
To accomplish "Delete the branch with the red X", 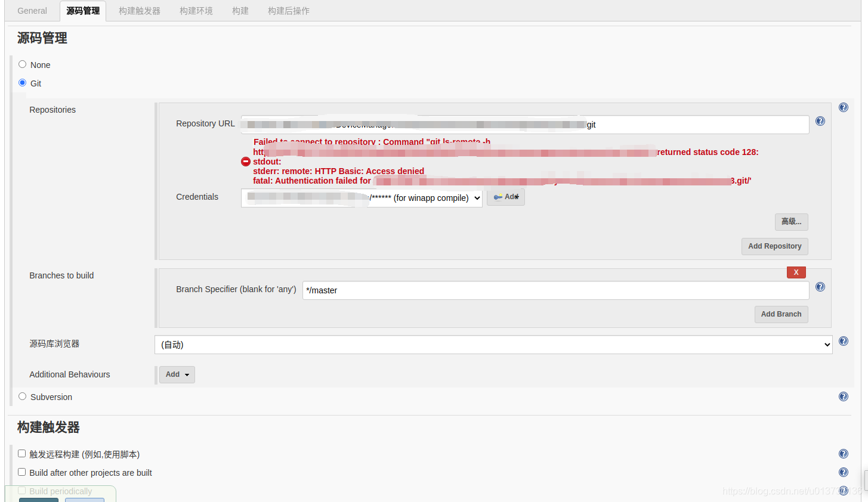I will [x=796, y=272].
